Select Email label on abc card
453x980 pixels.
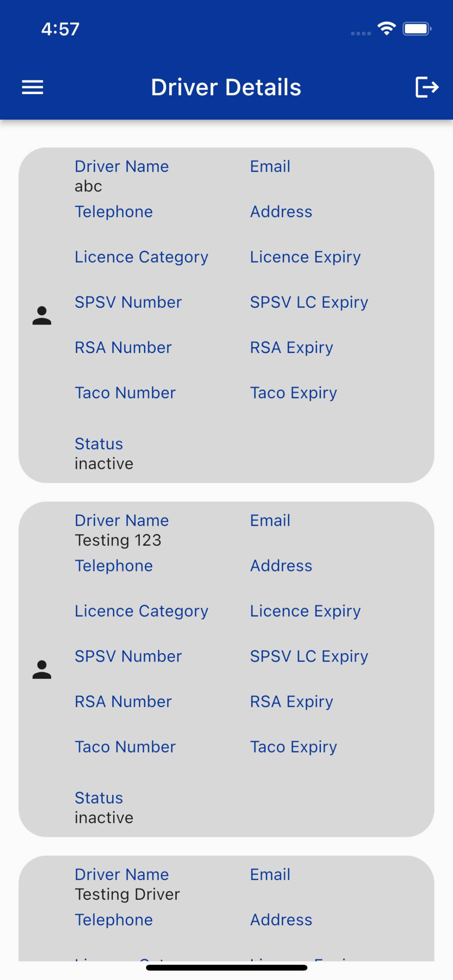pos(270,167)
